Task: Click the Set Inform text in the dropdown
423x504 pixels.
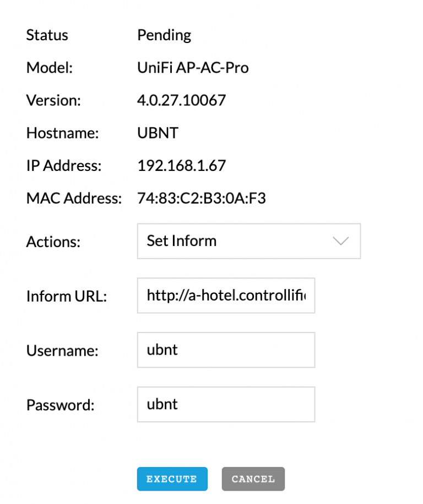Action: click(x=181, y=241)
